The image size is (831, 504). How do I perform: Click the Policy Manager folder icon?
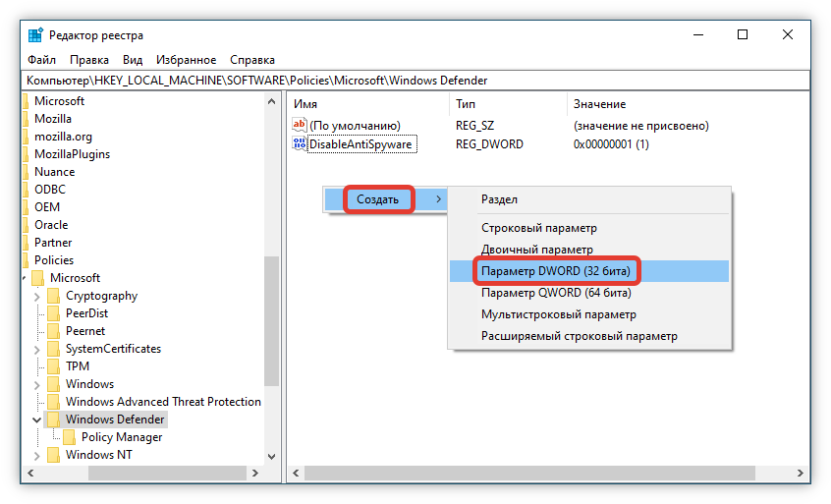click(69, 437)
